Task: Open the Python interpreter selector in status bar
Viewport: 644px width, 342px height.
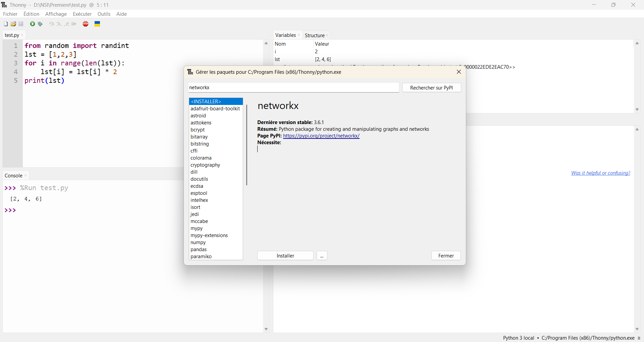Action: pyautogui.click(x=569, y=338)
